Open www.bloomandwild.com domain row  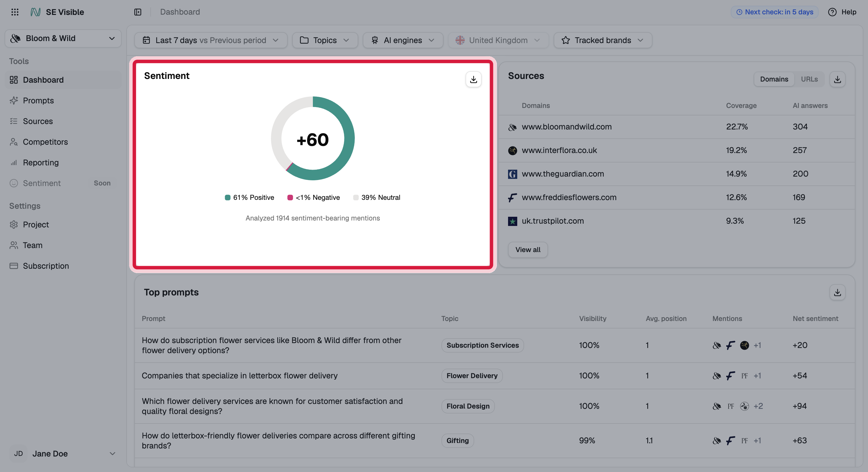677,127
